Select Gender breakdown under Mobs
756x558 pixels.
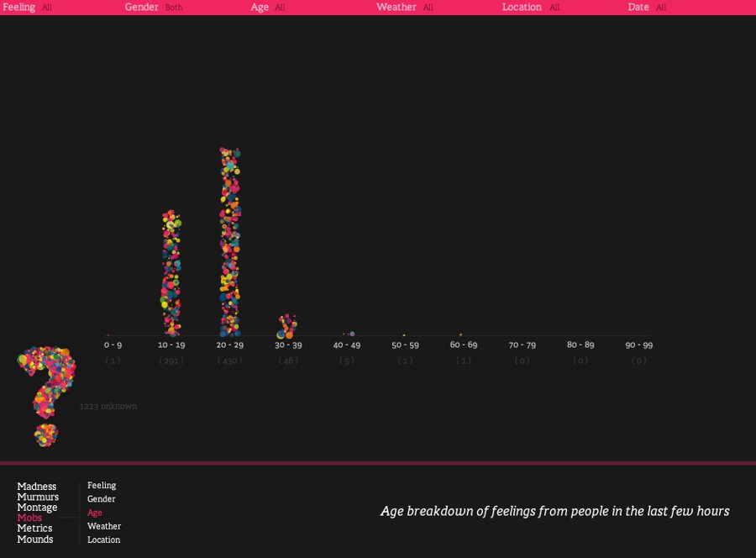click(x=102, y=498)
